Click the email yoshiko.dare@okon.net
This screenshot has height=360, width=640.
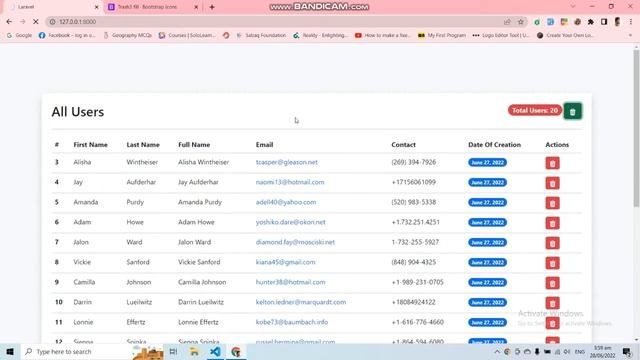click(291, 222)
